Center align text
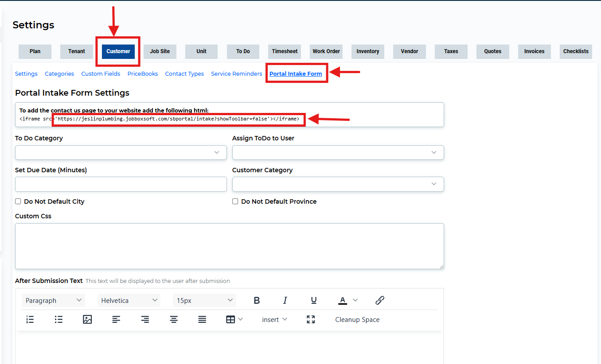This screenshot has width=601, height=364. click(x=174, y=319)
